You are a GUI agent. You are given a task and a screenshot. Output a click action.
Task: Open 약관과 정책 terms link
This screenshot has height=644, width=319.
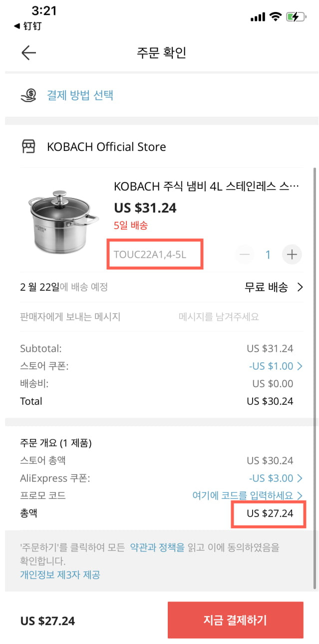click(157, 547)
